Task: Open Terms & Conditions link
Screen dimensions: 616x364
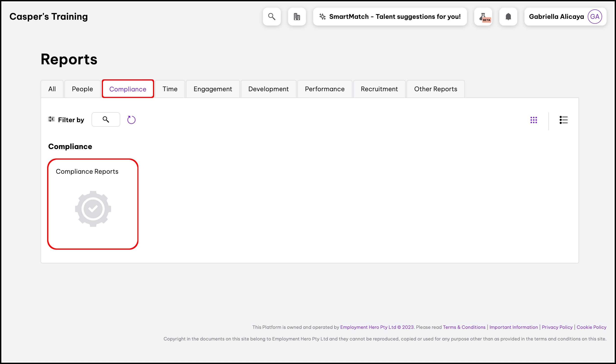Action: [464, 327]
